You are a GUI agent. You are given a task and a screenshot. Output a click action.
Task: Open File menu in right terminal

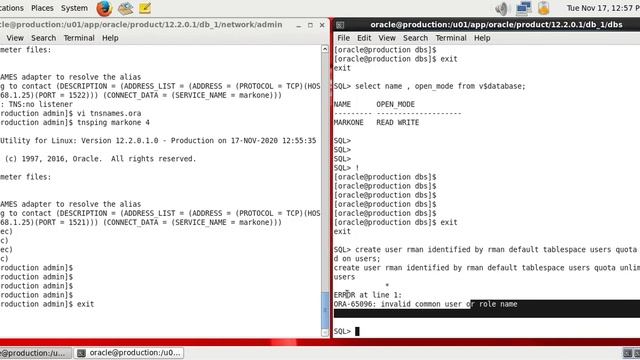343,38
